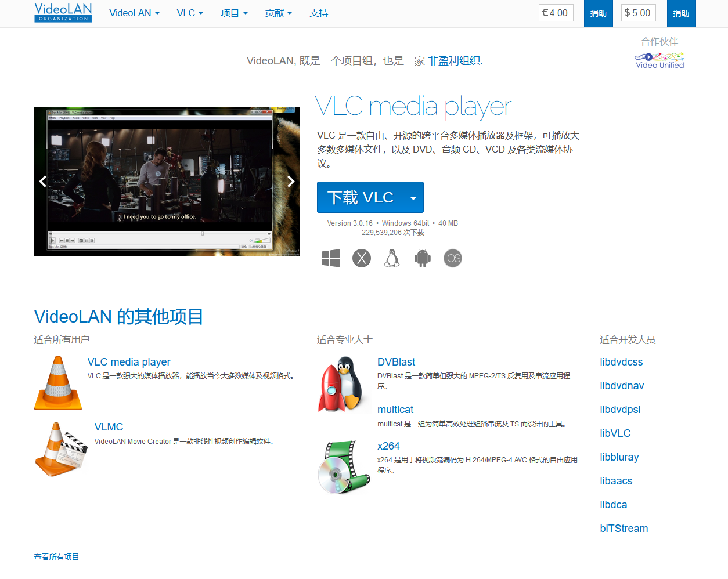Viewport: 728px width, 579px height.
Task: Show next slide in screenshot carousel
Action: tap(291, 182)
